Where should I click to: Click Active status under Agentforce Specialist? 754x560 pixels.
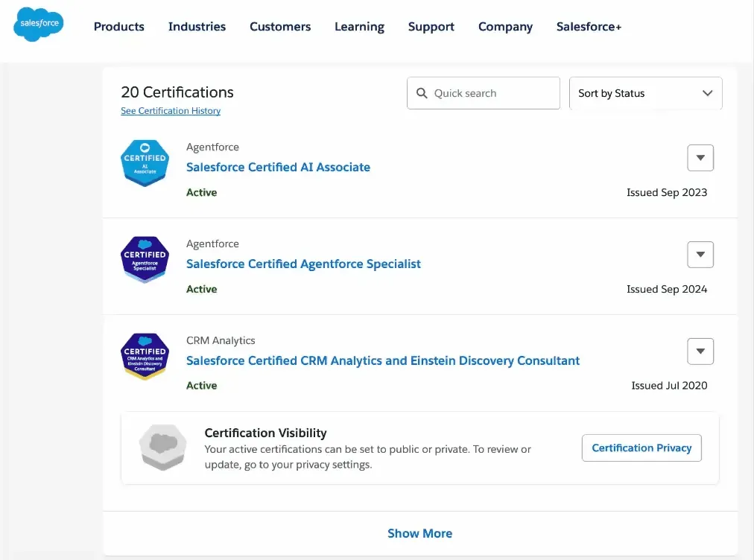pyautogui.click(x=201, y=289)
